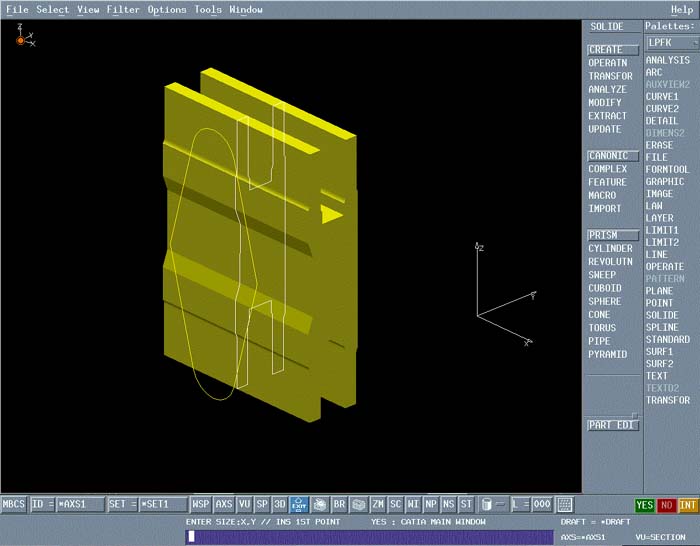Screen dimensions: 700x546
Task: Click the SC toolbar button
Action: click(x=396, y=505)
